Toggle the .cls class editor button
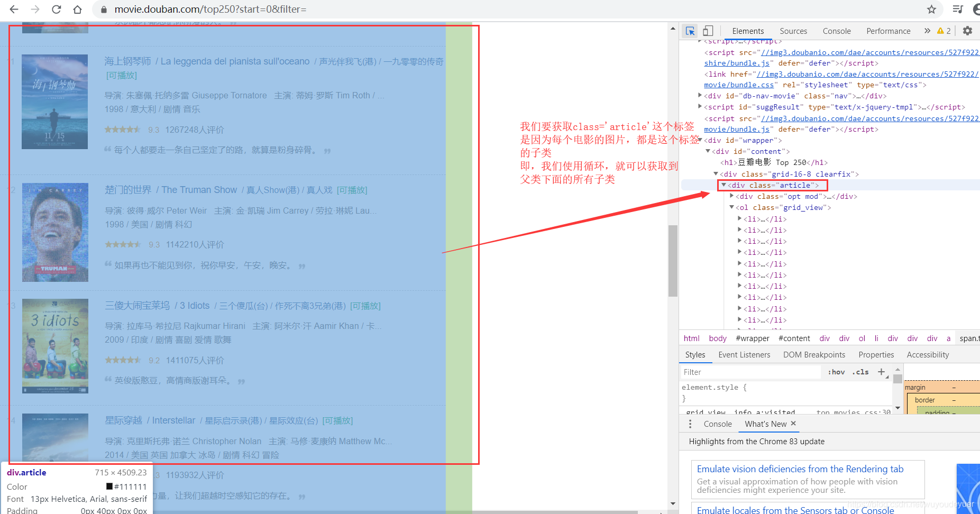Image resolution: width=980 pixels, height=514 pixels. point(860,372)
